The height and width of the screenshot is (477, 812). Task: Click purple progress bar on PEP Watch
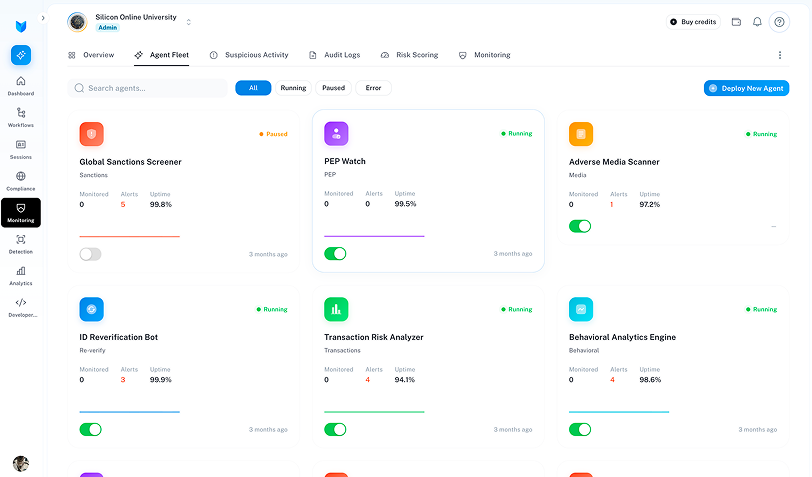[x=374, y=236]
